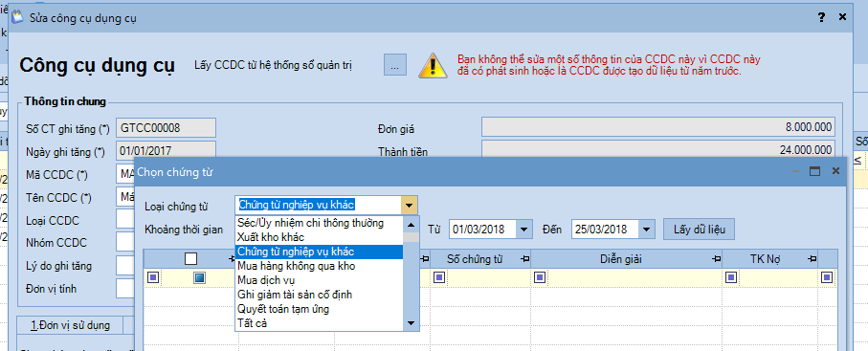Image resolution: width=868 pixels, height=351 pixels.
Task: Click the Lý do ghi tăng input field
Action: (125, 266)
